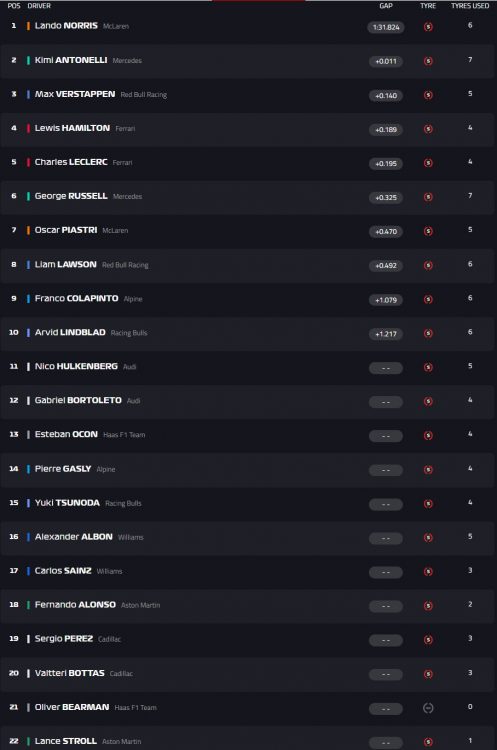
Task: Click the empty gap badge for Nico Hulkenberg
Action: pos(386,368)
